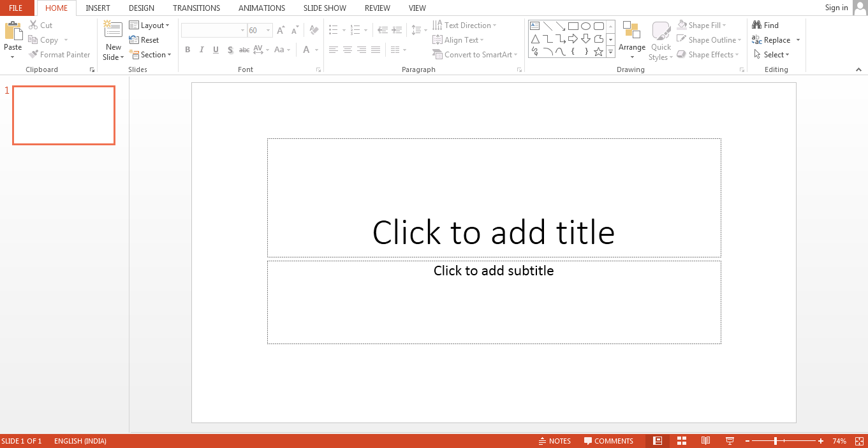Viewport: 868px width, 448px height.
Task: Switch to Slide Sorter view
Action: pos(681,440)
